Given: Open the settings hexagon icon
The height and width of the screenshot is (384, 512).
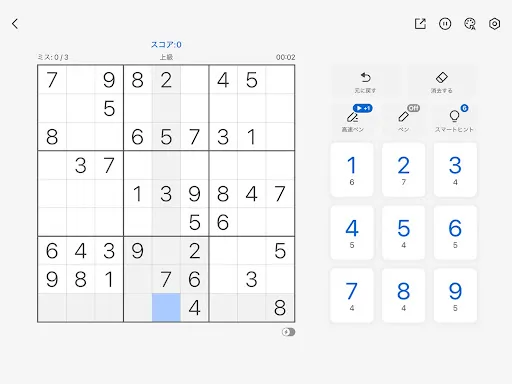Looking at the screenshot, I should pos(494,24).
